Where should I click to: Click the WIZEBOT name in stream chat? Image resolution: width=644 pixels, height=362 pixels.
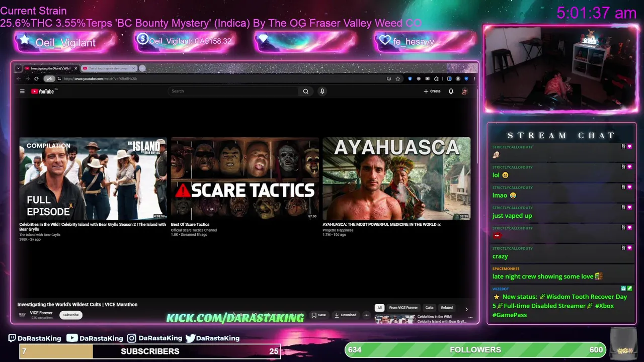tap(501, 289)
